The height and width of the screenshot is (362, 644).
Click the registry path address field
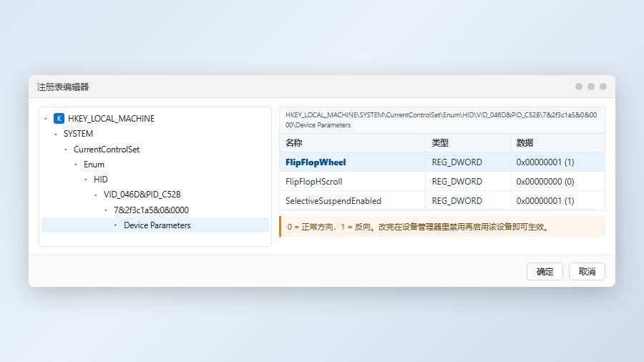coord(442,120)
